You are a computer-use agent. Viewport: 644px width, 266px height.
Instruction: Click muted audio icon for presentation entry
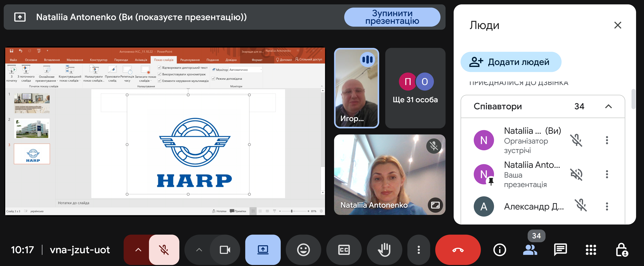[x=576, y=174]
